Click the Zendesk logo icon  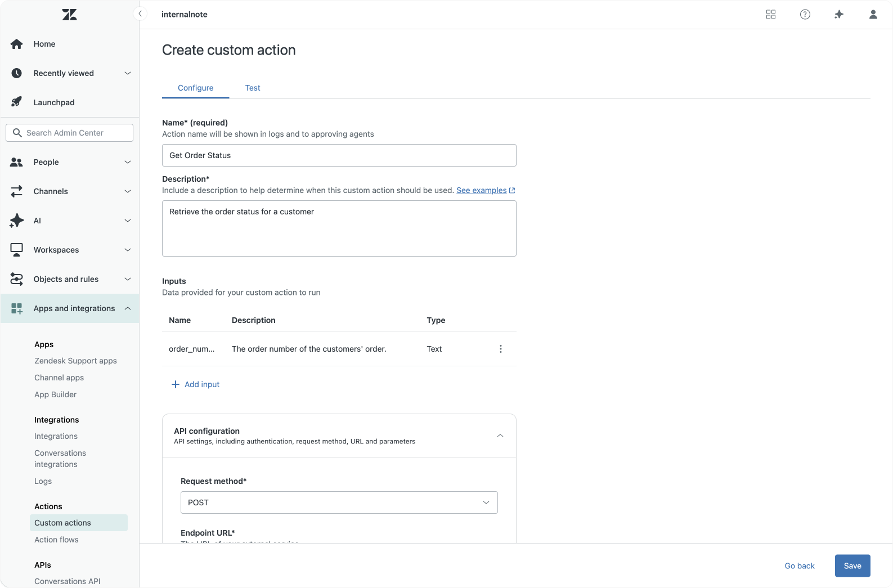pos(69,15)
